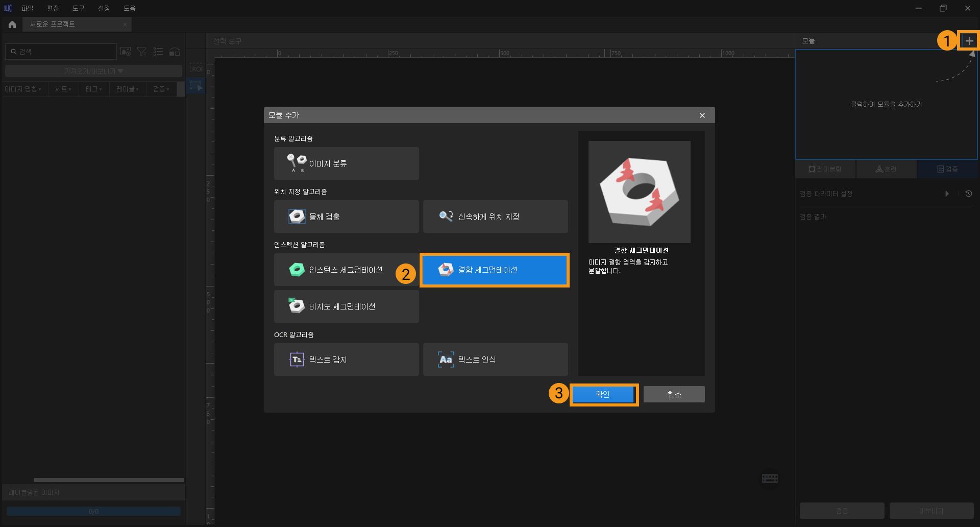Sort by 이미지 명칭 column dropdown

(23, 89)
